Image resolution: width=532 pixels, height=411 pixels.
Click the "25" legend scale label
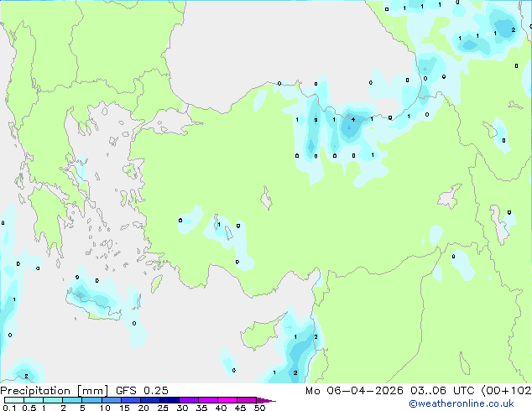163,408
